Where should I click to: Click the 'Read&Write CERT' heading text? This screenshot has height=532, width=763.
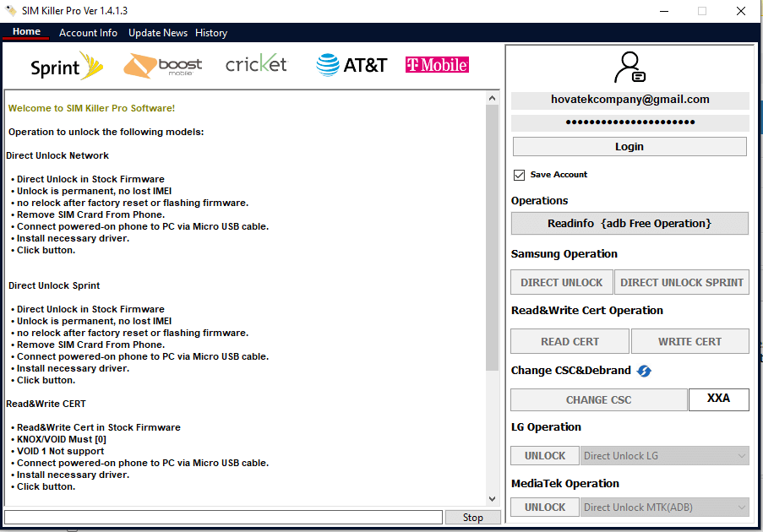coord(46,404)
